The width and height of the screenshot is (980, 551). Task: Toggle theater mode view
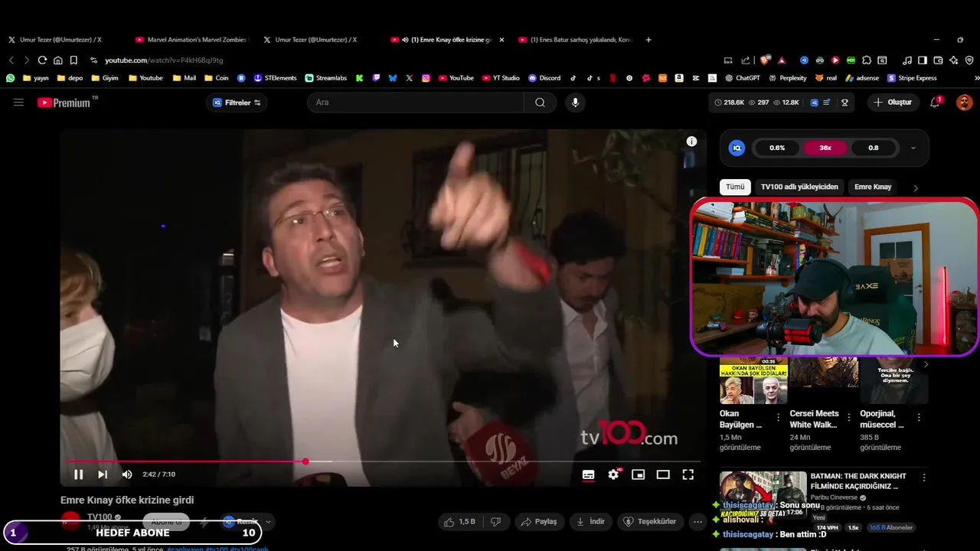[x=663, y=474]
